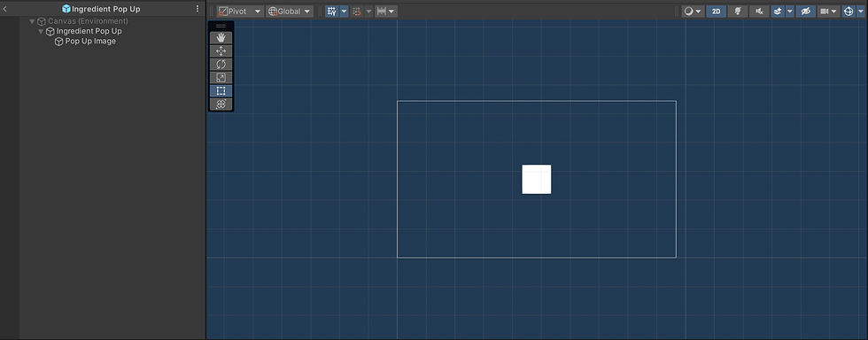Select Canvas (Environment) in hierarchy
This screenshot has height=340, width=868.
pyautogui.click(x=88, y=21)
